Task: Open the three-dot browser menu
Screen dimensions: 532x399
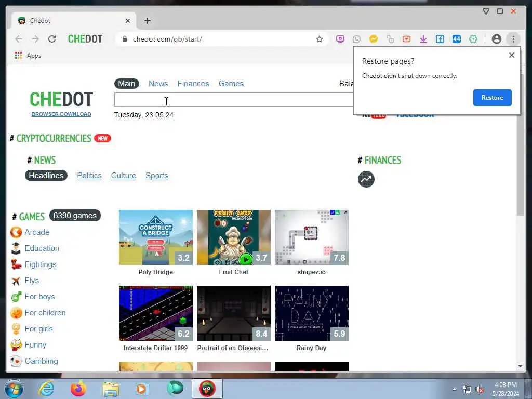Action: 513,39
